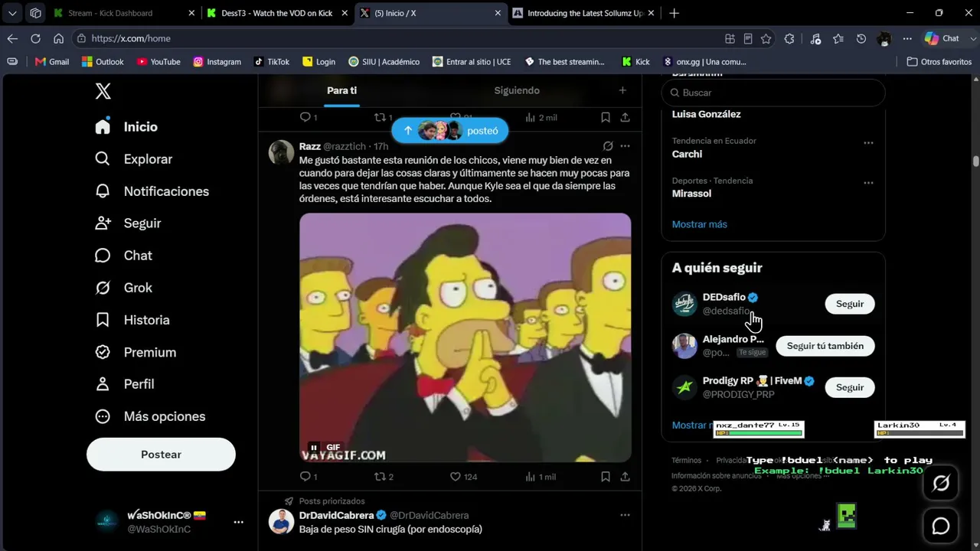
Task: Switch to DessT3 Kick VOD tab
Action: pos(277,13)
